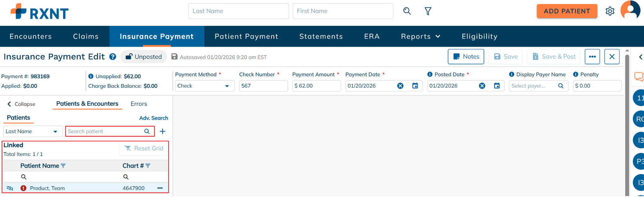644x197 pixels.
Task: Click the Check Number input field
Action: point(263,86)
